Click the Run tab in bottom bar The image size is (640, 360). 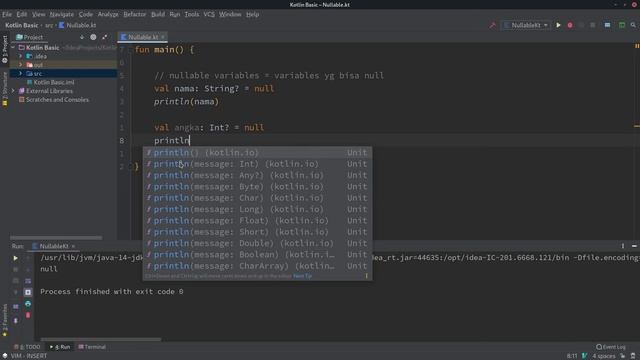pos(60,347)
